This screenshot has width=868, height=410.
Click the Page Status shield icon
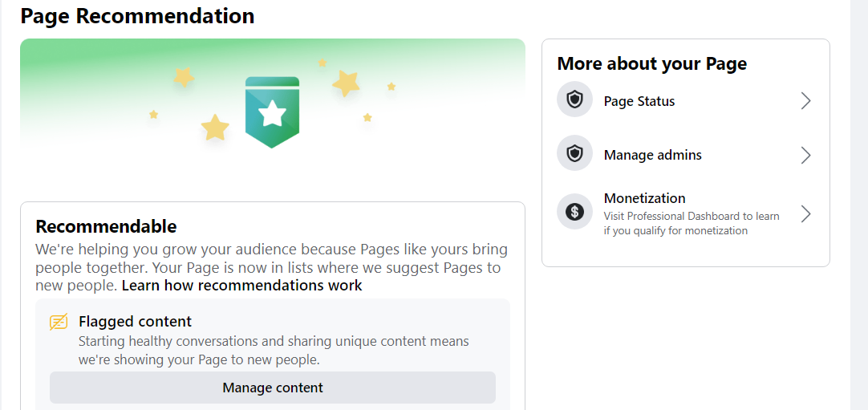pos(574,99)
